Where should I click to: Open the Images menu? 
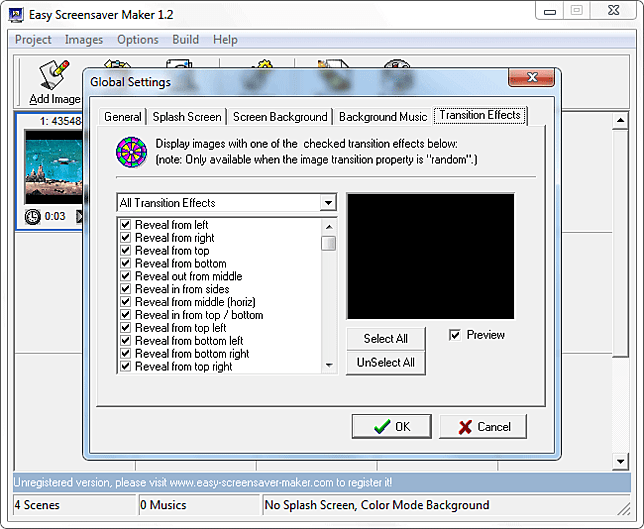(x=84, y=40)
